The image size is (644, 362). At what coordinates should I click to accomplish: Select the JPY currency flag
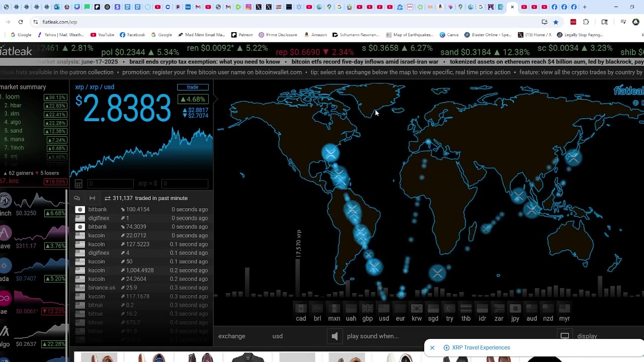(515, 309)
